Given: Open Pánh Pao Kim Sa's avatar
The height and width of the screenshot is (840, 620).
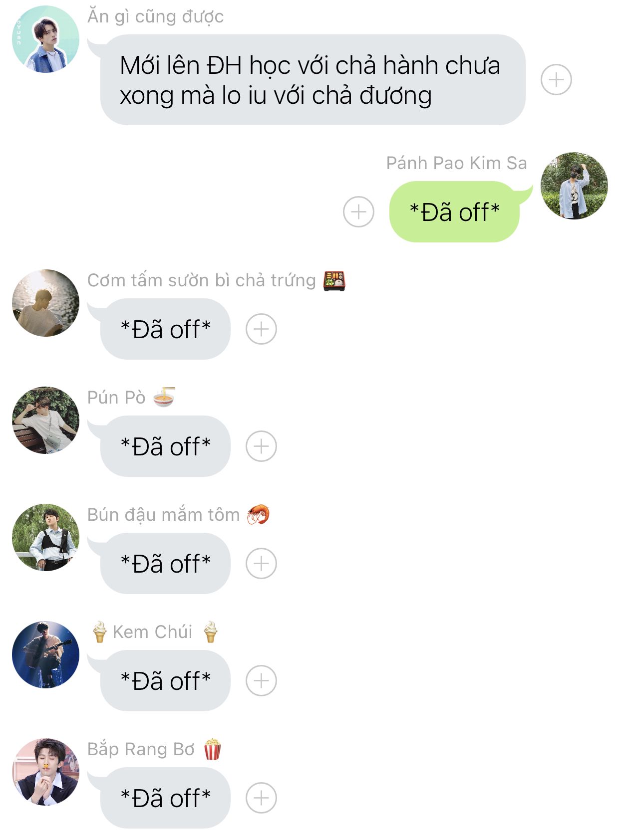Looking at the screenshot, I should pos(574,186).
